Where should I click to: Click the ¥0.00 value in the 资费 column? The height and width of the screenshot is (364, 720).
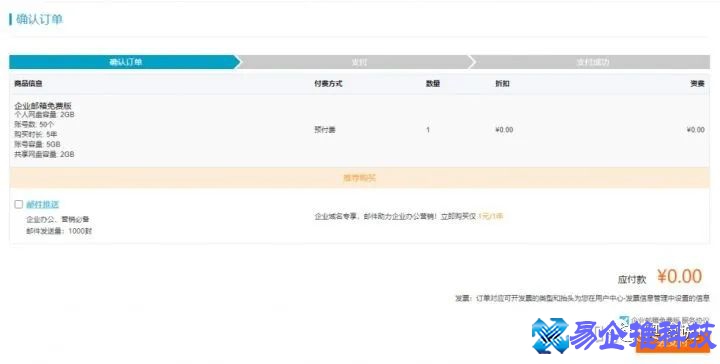click(x=696, y=130)
